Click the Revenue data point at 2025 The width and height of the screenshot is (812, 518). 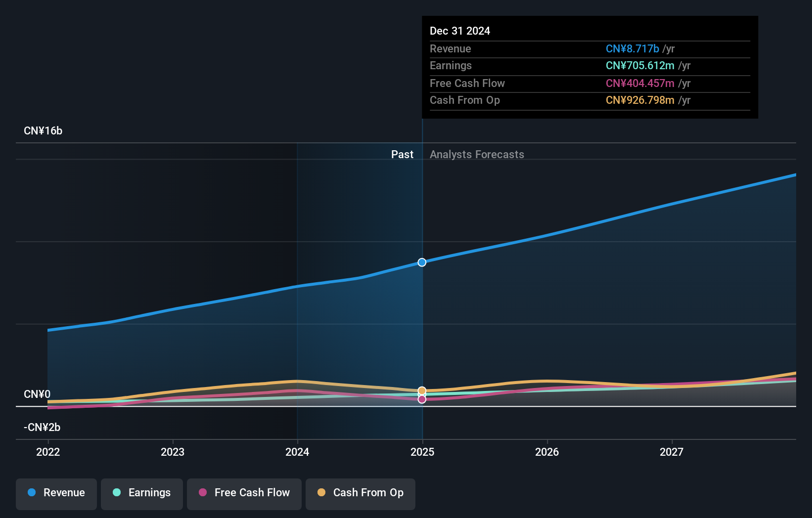point(422,262)
